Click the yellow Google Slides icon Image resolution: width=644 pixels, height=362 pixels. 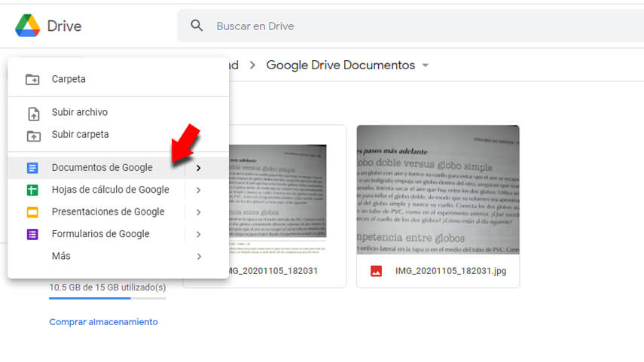32,212
